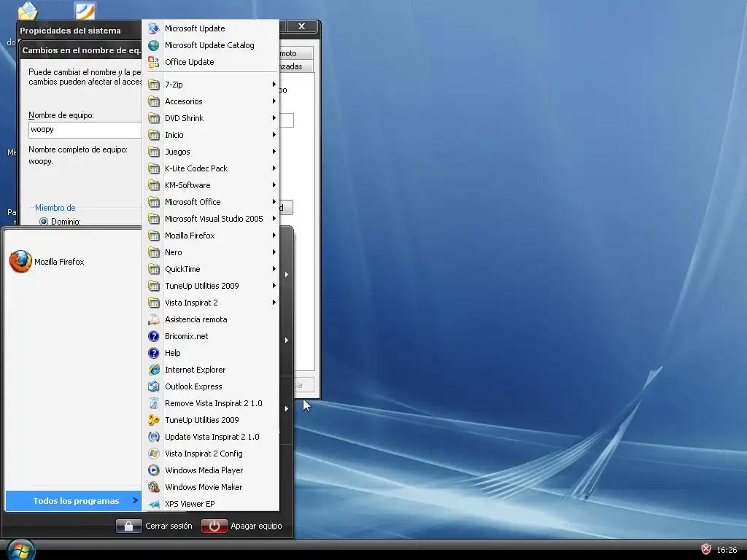
Task: Click pinned Mozilla Firefox icon in Start menu
Action: click(20, 262)
